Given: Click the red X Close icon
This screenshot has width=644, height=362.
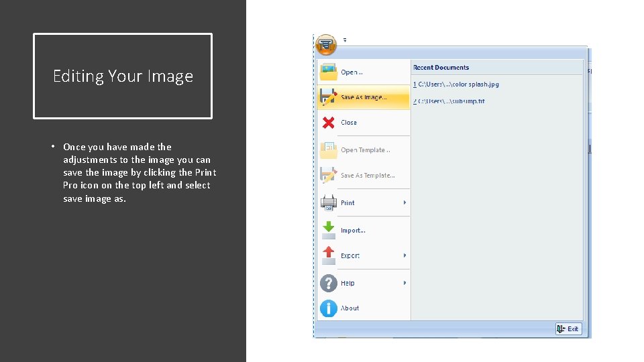Looking at the screenshot, I should (329, 122).
